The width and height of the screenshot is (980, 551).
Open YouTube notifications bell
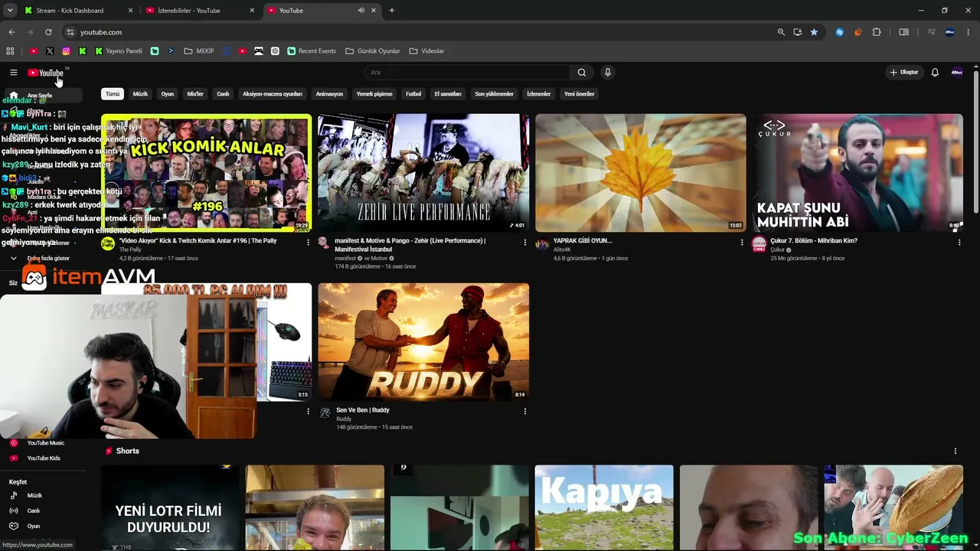(x=935, y=73)
